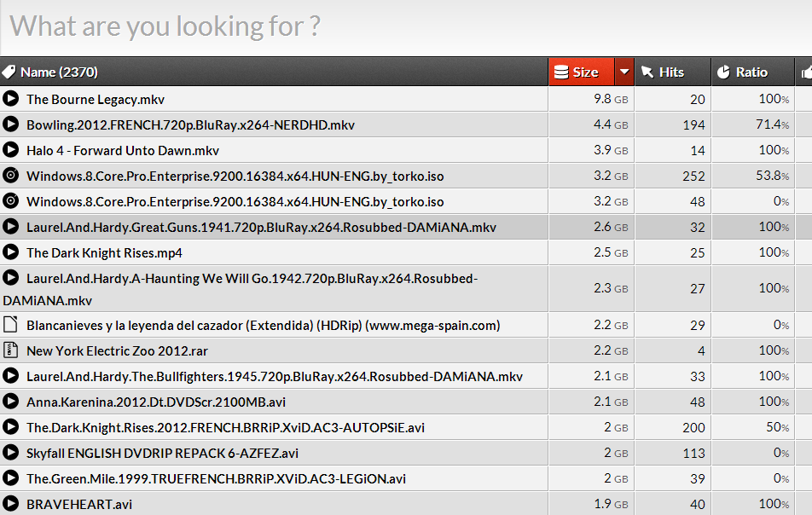Click the 71.4% ratio value

tap(772, 124)
